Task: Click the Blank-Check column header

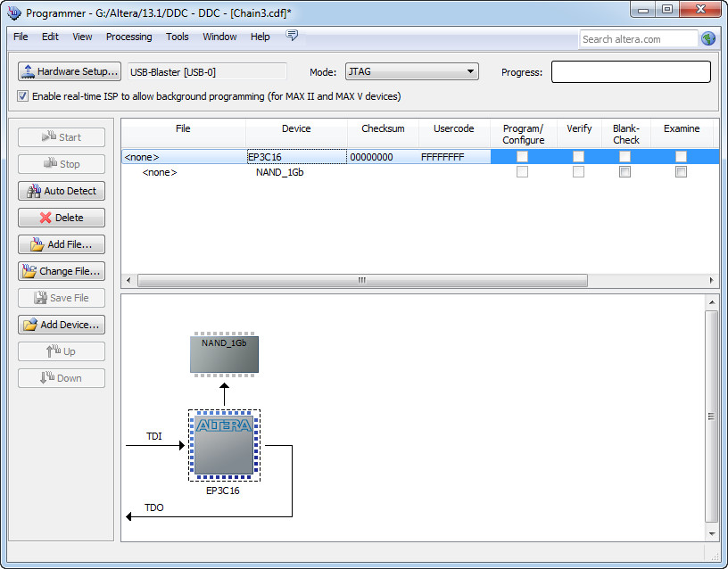Action: click(626, 134)
